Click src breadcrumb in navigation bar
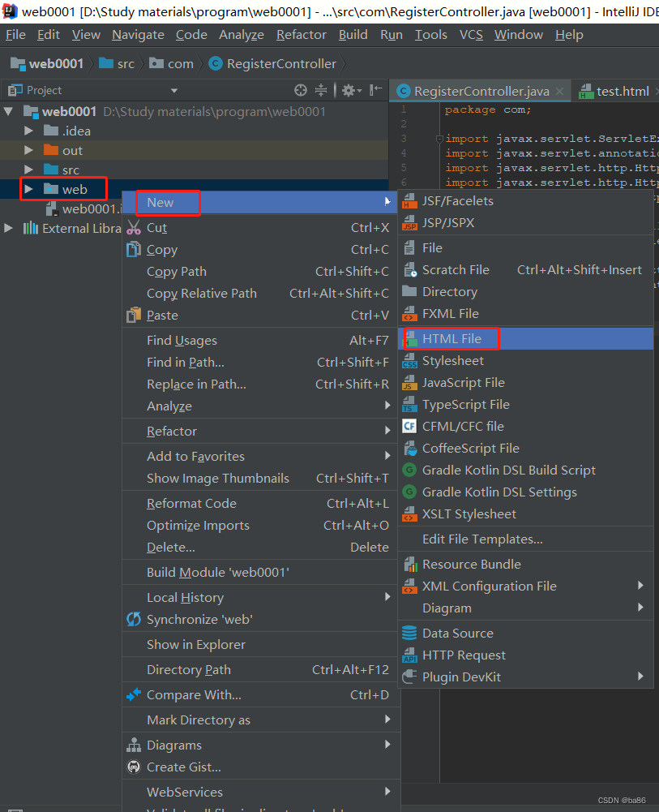Viewport: 659px width, 812px height. (x=117, y=64)
